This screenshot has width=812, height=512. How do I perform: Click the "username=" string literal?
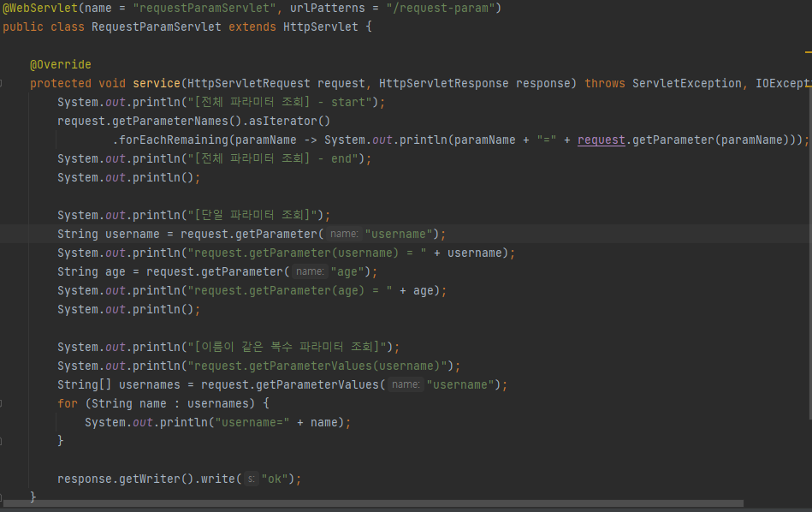pyautogui.click(x=252, y=423)
